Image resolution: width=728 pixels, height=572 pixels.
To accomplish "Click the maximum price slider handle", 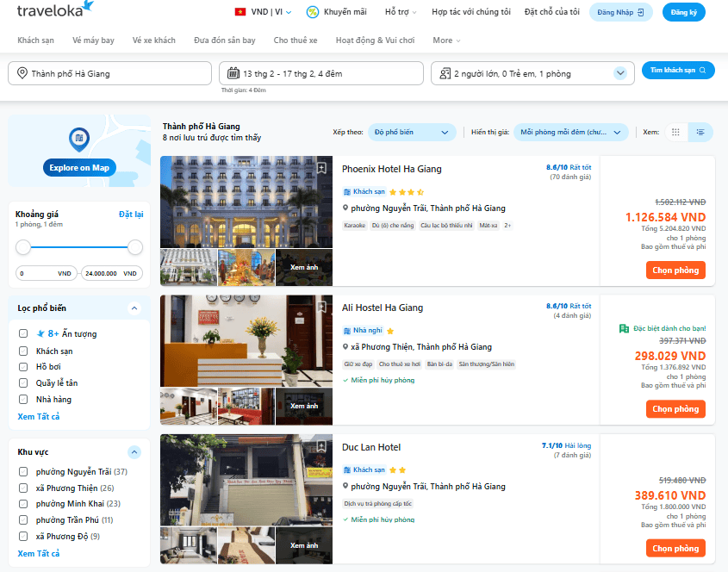I will pos(135,247).
